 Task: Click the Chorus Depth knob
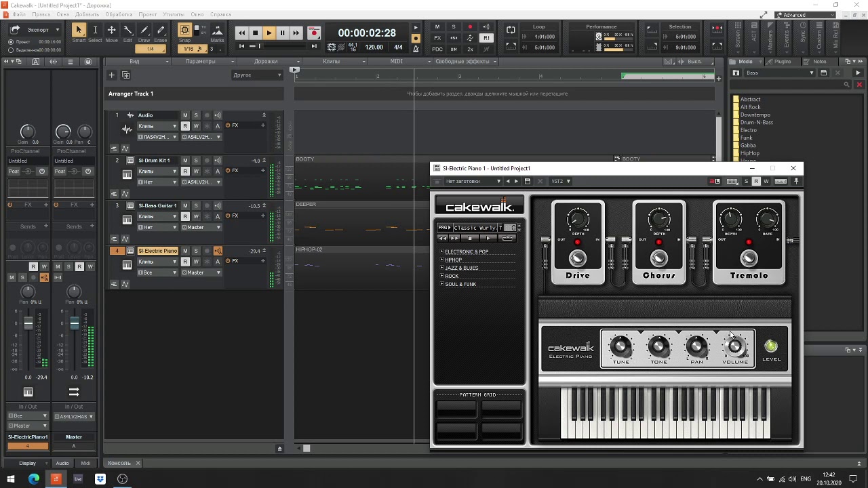[x=659, y=218]
